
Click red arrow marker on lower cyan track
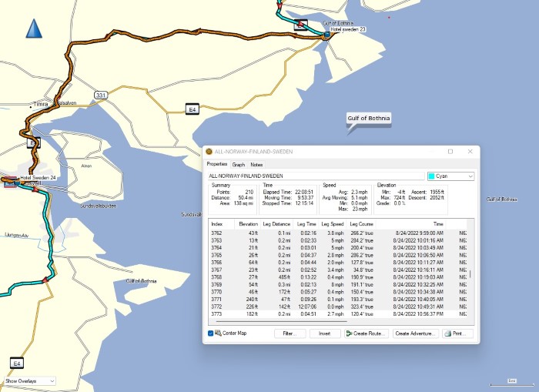click(x=45, y=280)
